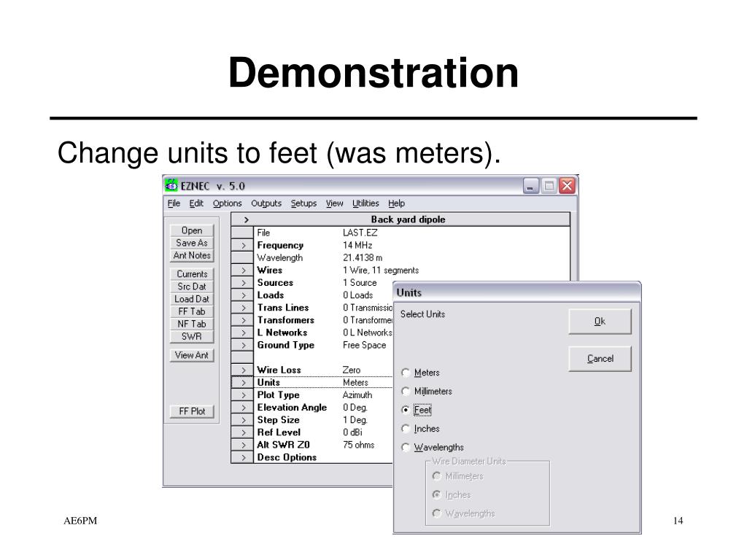
Task: Minimize the EZNEC window
Action: tap(531, 186)
